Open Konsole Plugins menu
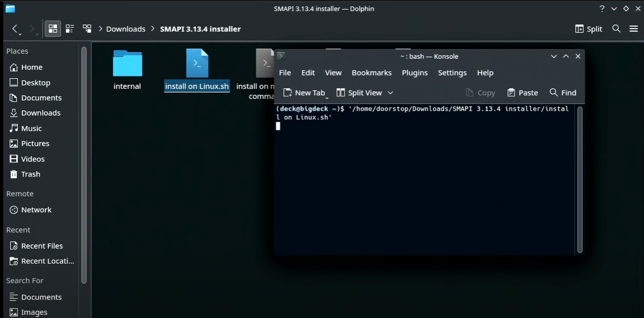The width and height of the screenshot is (644, 318). click(x=415, y=73)
